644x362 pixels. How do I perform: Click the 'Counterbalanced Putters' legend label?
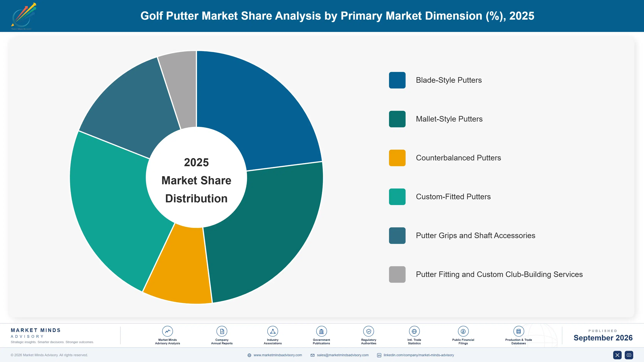[458, 158]
